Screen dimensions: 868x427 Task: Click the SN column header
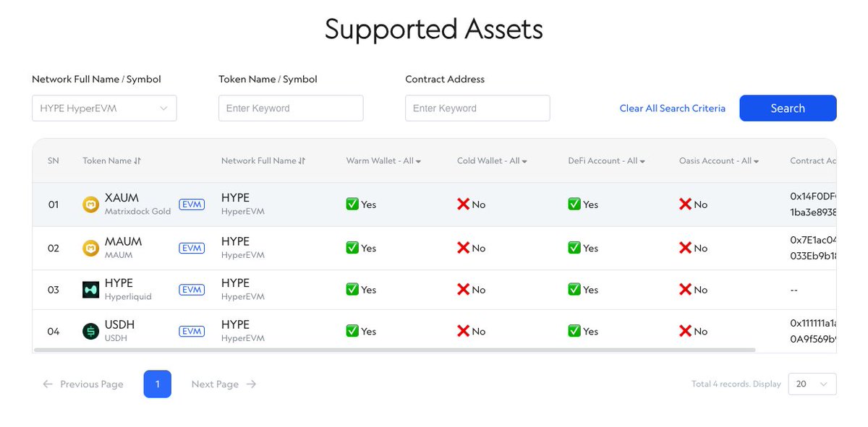[54, 161]
